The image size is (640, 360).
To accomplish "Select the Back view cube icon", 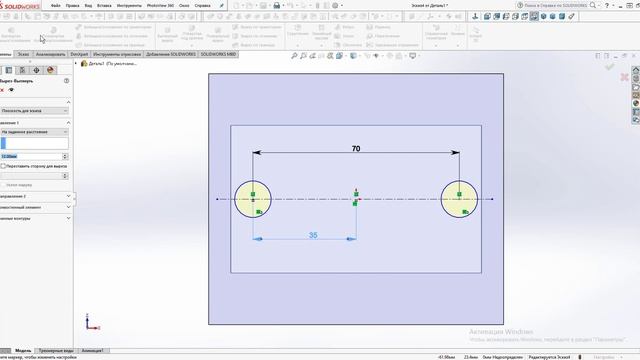I will (497, 16).
